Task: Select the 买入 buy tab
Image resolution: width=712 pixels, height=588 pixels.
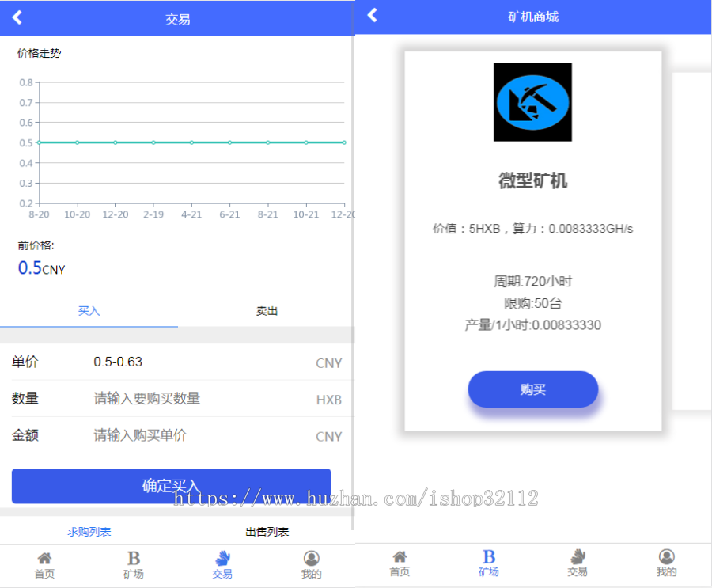Action: (x=89, y=311)
